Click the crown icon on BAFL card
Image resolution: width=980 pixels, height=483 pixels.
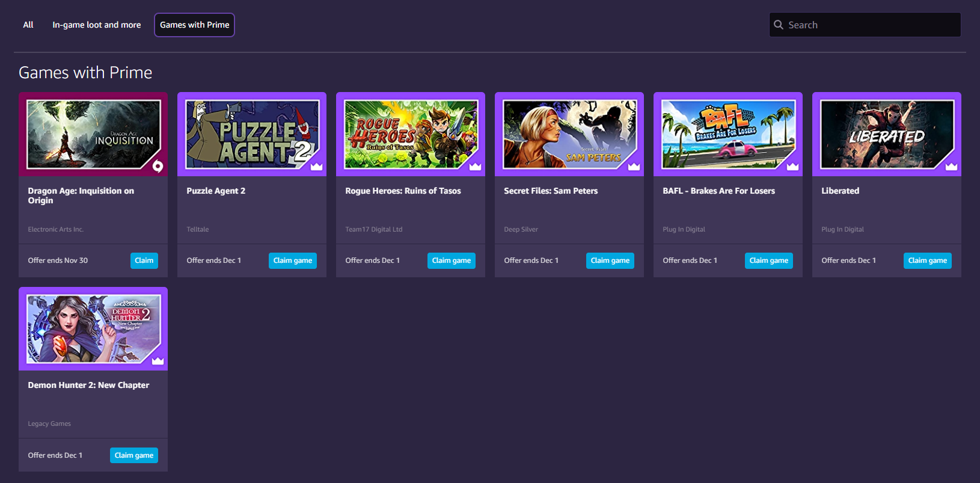pyautogui.click(x=792, y=167)
